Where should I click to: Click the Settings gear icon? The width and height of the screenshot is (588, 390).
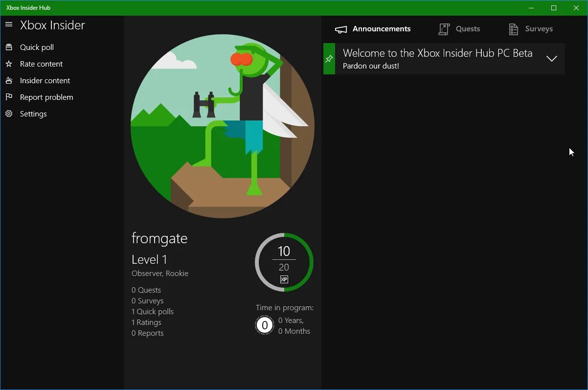(x=8, y=114)
